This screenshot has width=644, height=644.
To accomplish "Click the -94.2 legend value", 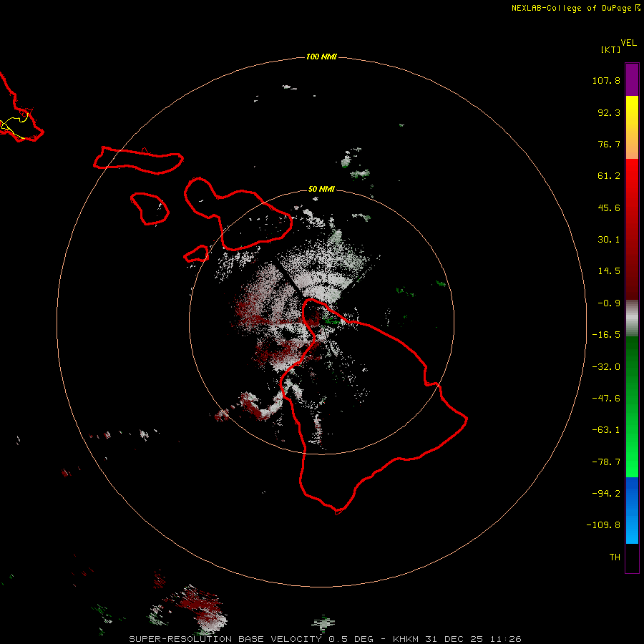I will pyautogui.click(x=606, y=493).
